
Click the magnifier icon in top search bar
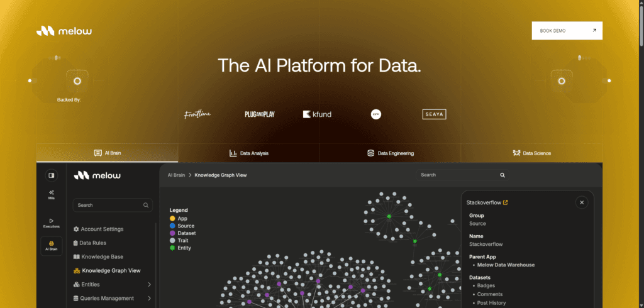[502, 175]
